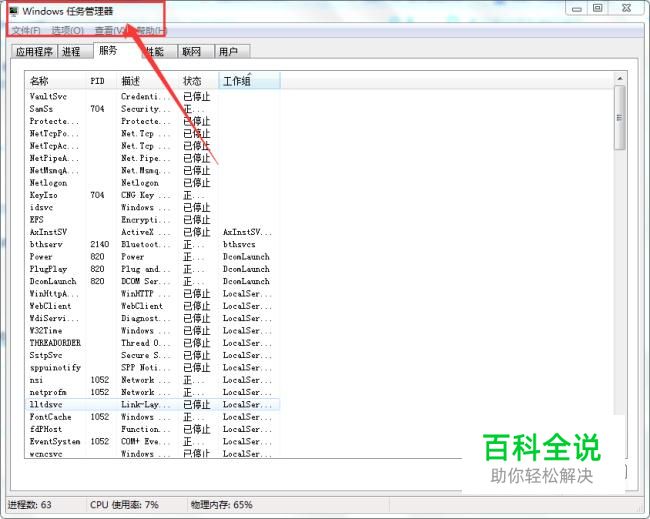The image size is (650, 519).
Task: Select the netprofm service row
Action: tap(153, 392)
